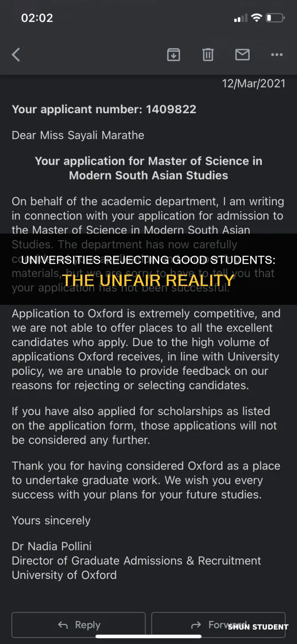
Task: Tap the Reply button
Action: 78,625
